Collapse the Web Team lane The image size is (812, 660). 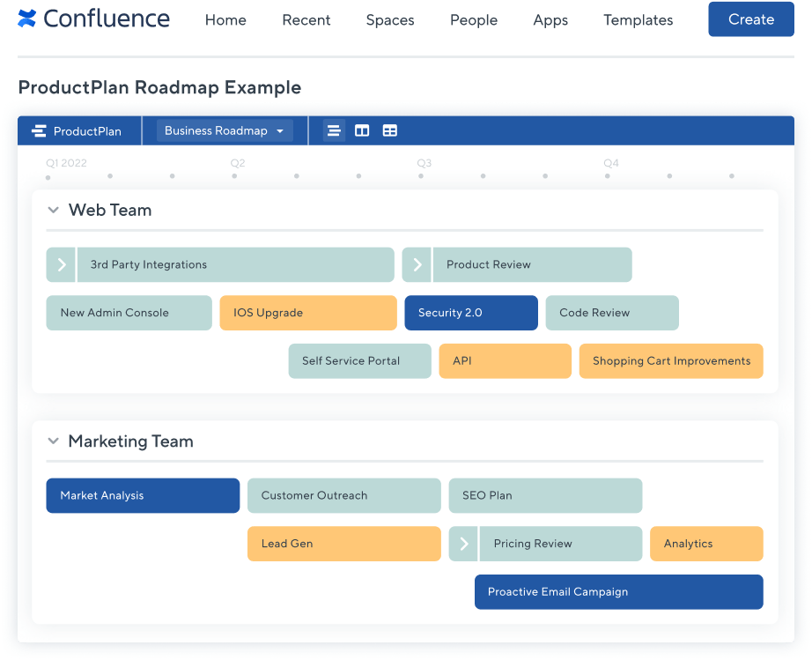pyautogui.click(x=53, y=211)
